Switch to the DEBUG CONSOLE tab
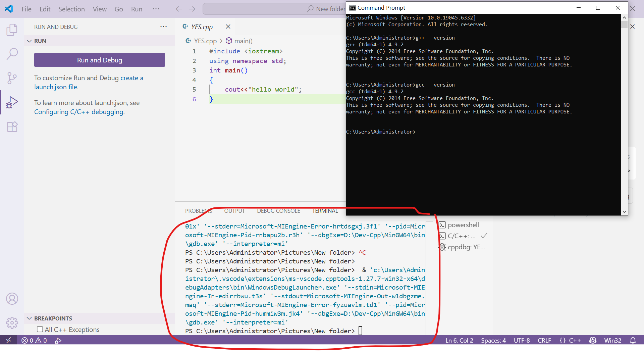Image resolution: width=644 pixels, height=351 pixels. [278, 211]
